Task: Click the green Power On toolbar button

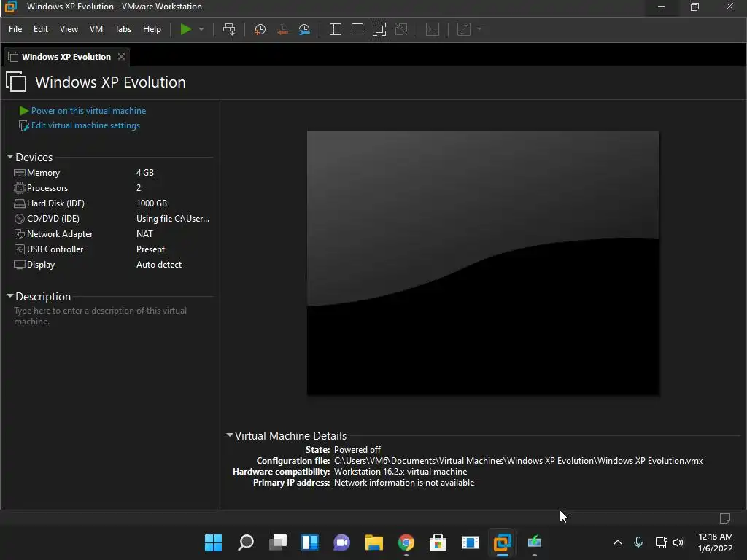Action: coord(185,29)
